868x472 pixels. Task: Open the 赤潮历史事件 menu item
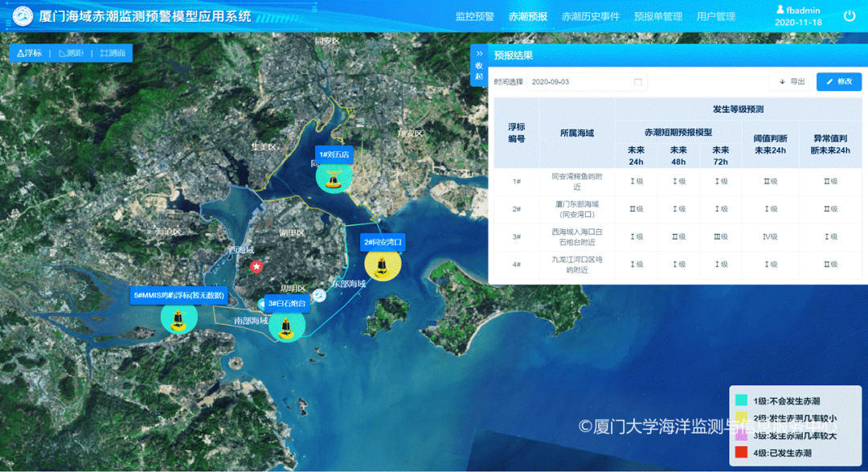tap(590, 16)
